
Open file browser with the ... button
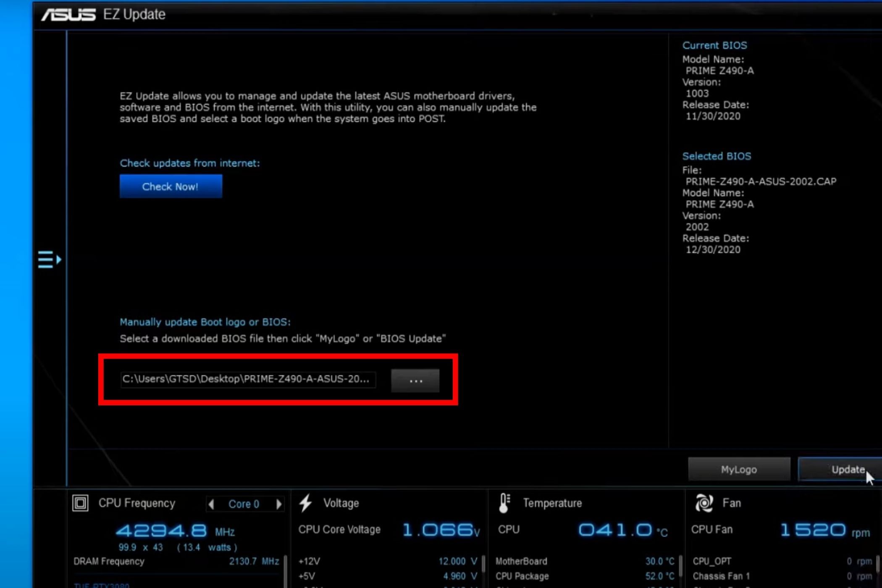[415, 381]
